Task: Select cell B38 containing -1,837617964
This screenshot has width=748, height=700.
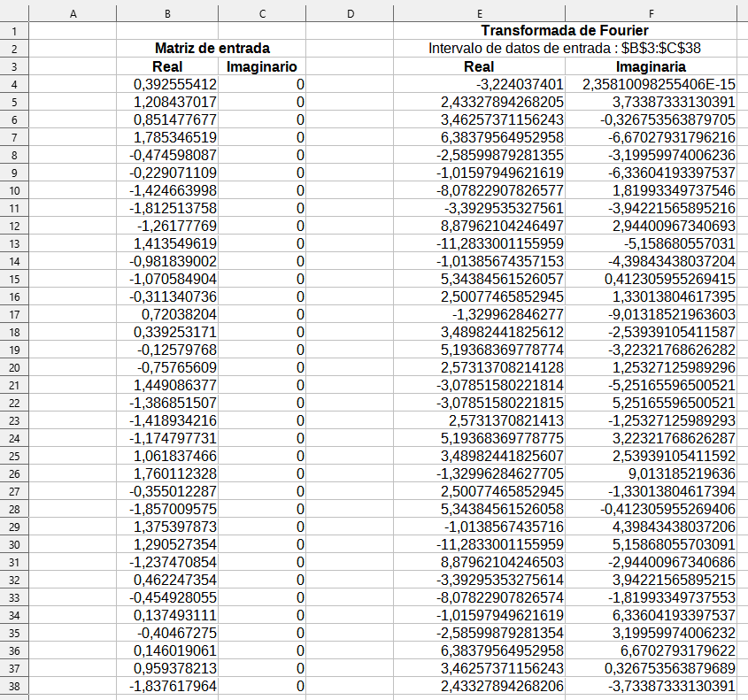Action: point(167,686)
